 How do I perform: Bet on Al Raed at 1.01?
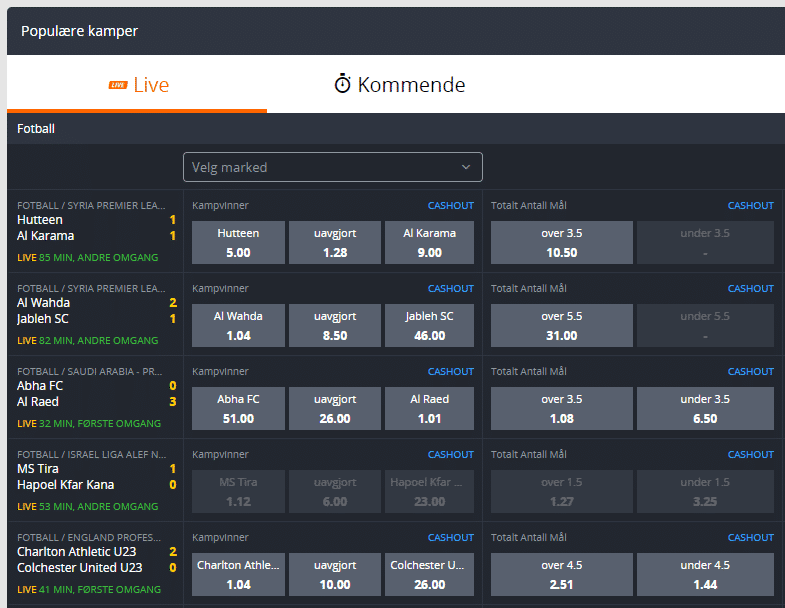[430, 409]
